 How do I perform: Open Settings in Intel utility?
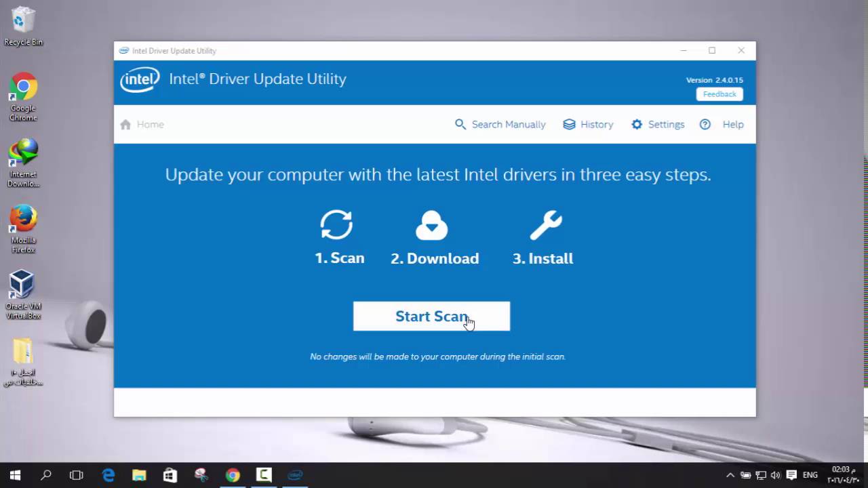658,125
